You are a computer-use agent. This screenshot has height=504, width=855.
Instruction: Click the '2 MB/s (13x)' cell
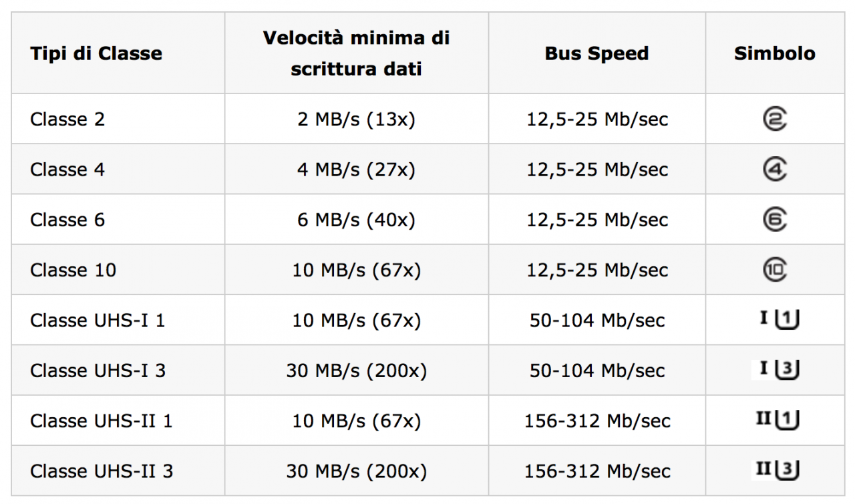[356, 119]
